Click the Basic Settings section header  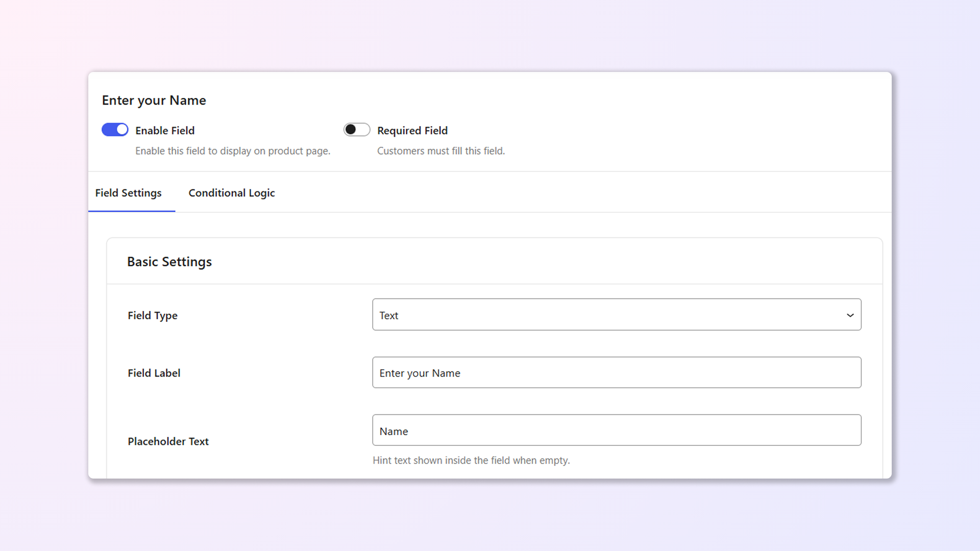point(169,262)
